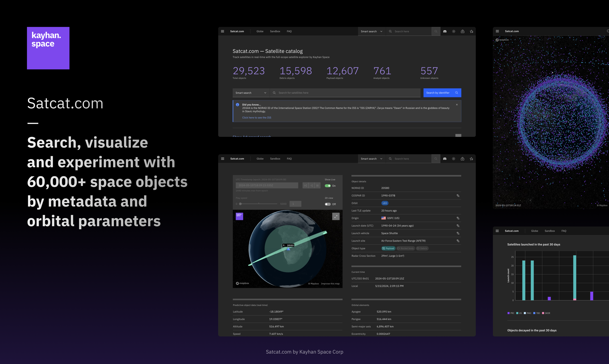Dismiss the 'Did you know...' info banner

pos(457,105)
